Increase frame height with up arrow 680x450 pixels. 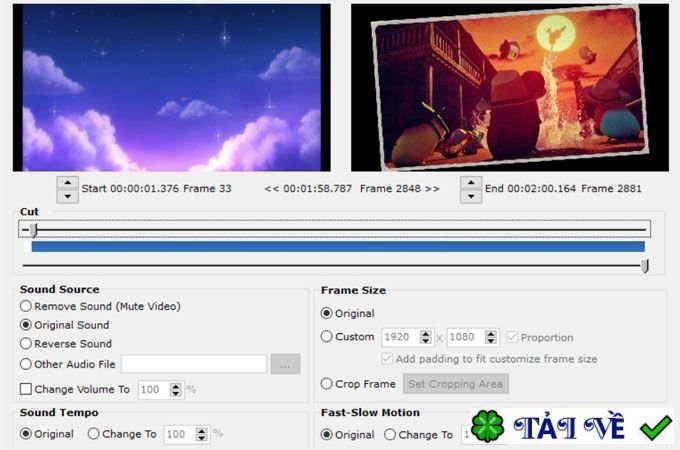point(491,333)
